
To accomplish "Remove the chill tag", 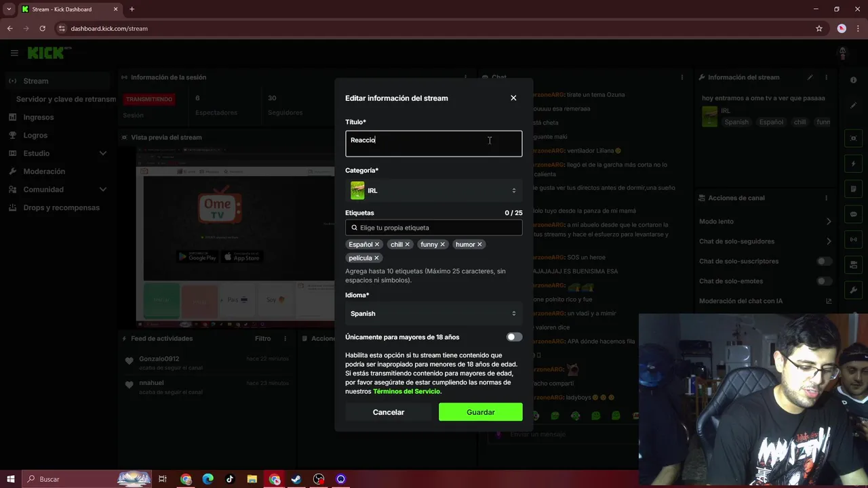I will 407,245.
